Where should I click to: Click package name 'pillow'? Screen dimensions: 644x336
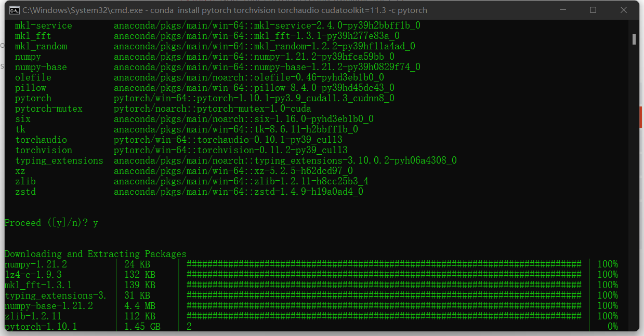tap(31, 88)
